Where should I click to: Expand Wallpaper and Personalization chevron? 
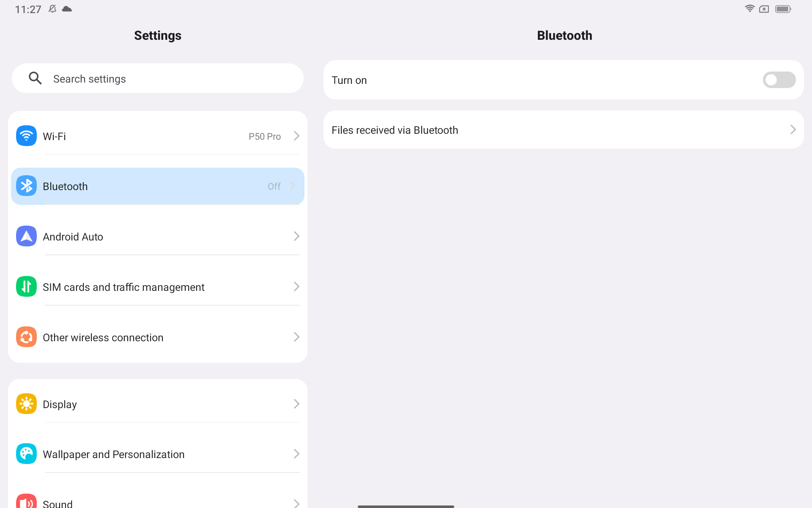click(296, 454)
